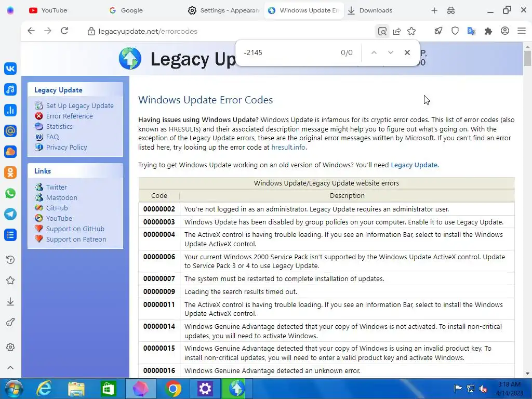Launch Chrome from the taskbar
532x399 pixels.
click(x=173, y=389)
